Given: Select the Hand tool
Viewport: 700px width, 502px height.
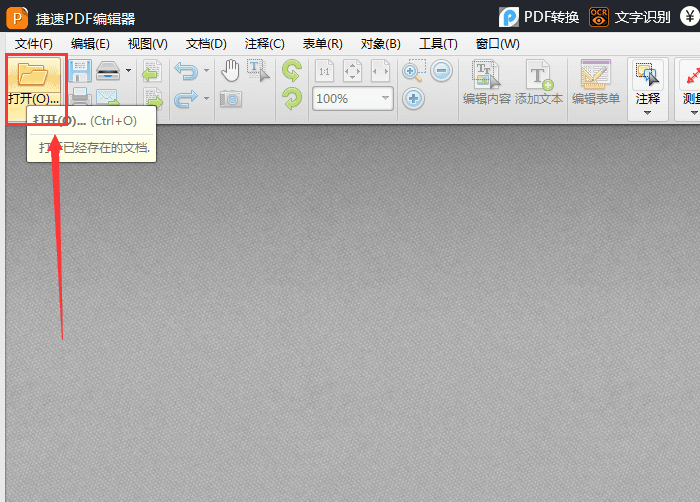Looking at the screenshot, I should 230,71.
